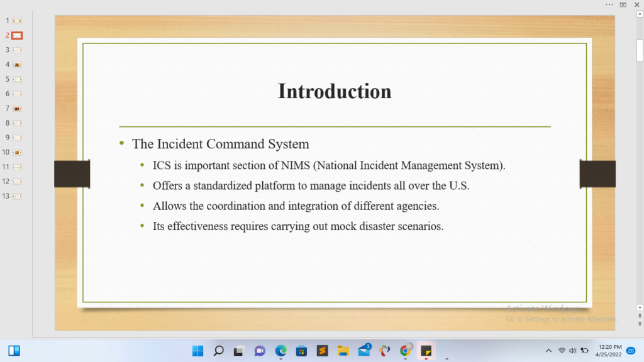
Task: Open Sublime Text from the taskbar
Action: [x=322, y=351]
